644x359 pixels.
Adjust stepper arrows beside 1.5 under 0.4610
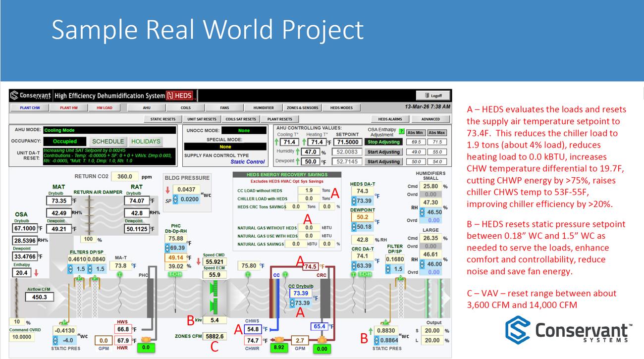pos(71,269)
